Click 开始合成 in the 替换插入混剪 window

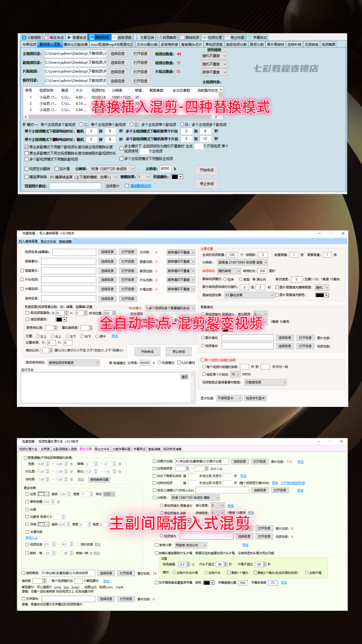pos(207,170)
